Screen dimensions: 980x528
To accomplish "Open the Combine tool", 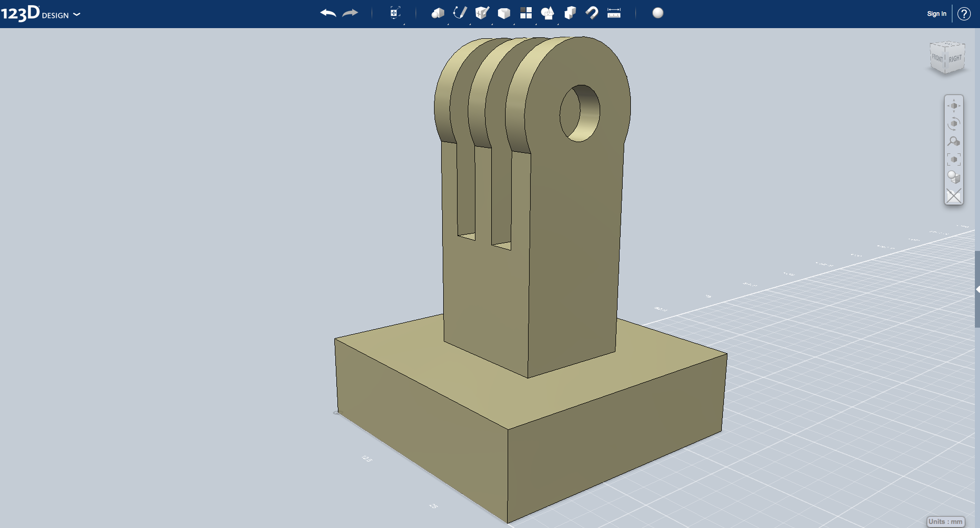I will (570, 13).
